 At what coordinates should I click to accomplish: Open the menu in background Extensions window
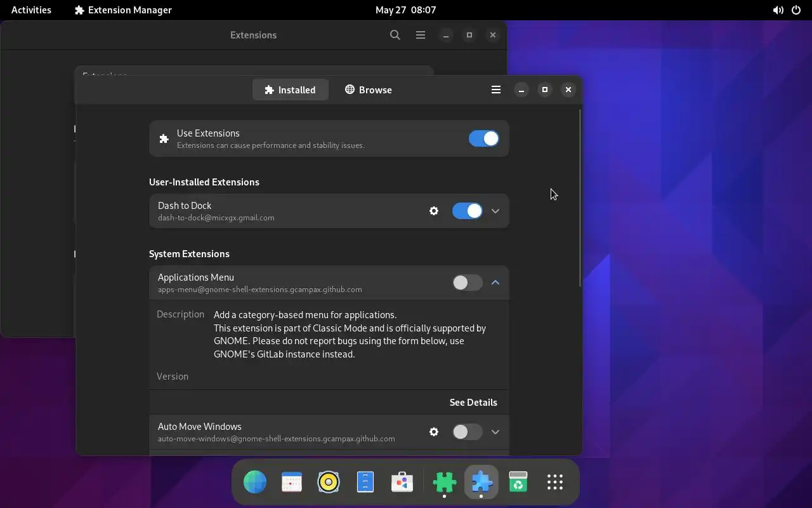421,35
